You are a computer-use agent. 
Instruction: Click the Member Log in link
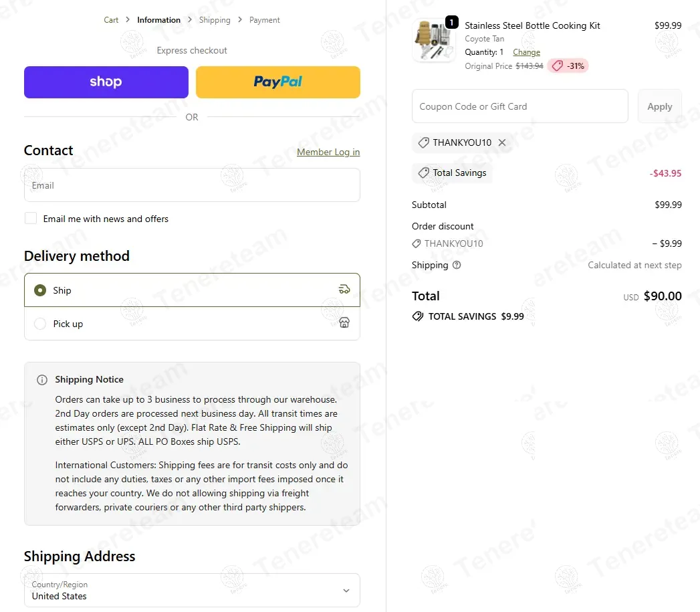click(328, 152)
